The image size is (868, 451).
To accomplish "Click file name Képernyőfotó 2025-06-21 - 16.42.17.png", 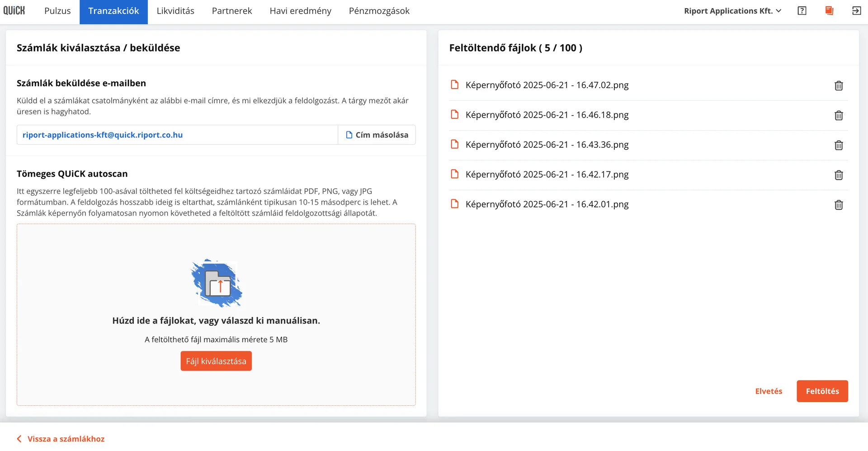I will [547, 174].
